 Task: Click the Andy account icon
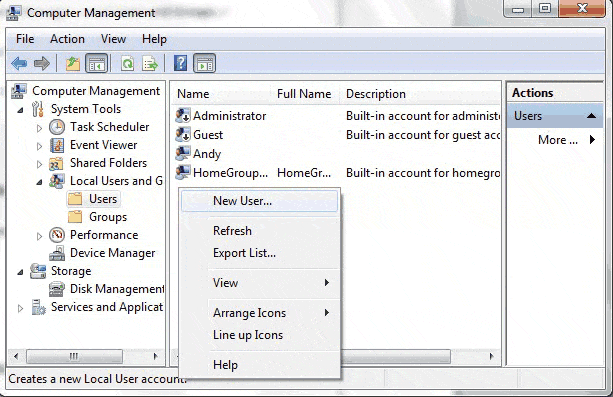click(x=183, y=153)
